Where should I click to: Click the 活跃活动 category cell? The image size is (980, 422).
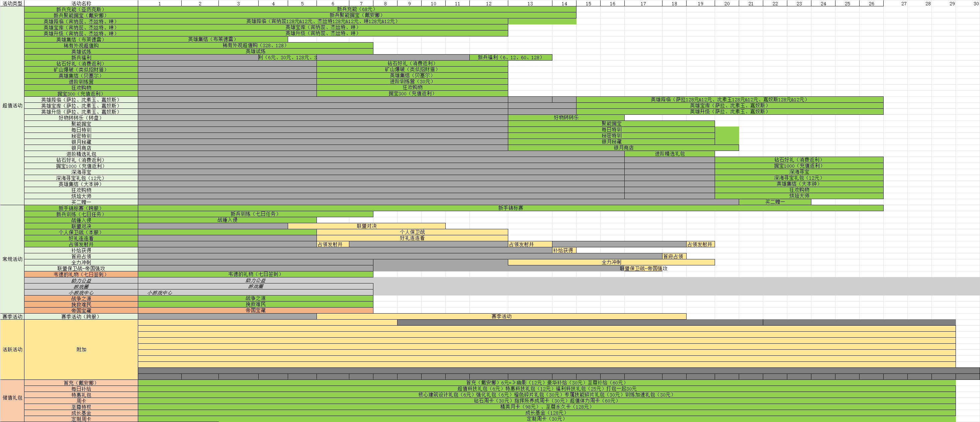click(12, 349)
